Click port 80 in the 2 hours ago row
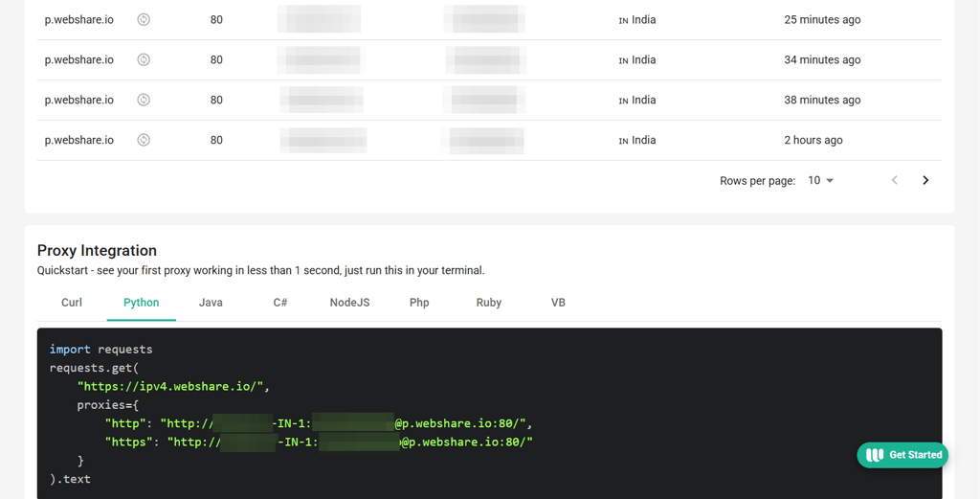The width and height of the screenshot is (980, 499). pyautogui.click(x=216, y=140)
